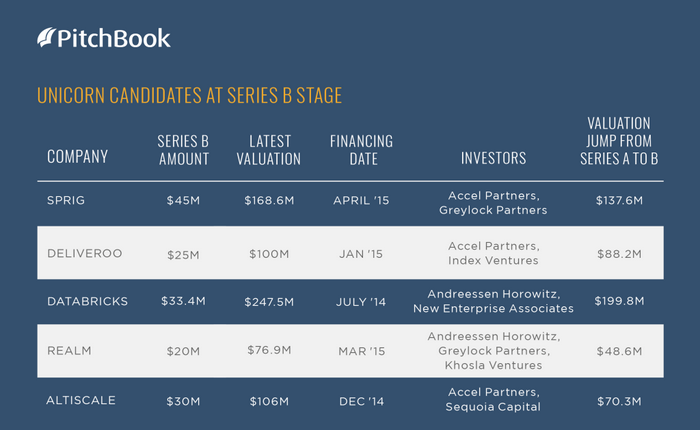The height and width of the screenshot is (430, 700).
Task: Click the PitchBook leaf logo icon
Action: click(x=46, y=38)
